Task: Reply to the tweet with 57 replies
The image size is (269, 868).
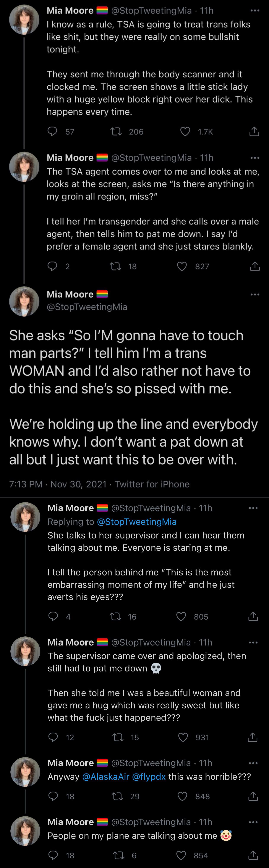Action: coord(52,131)
